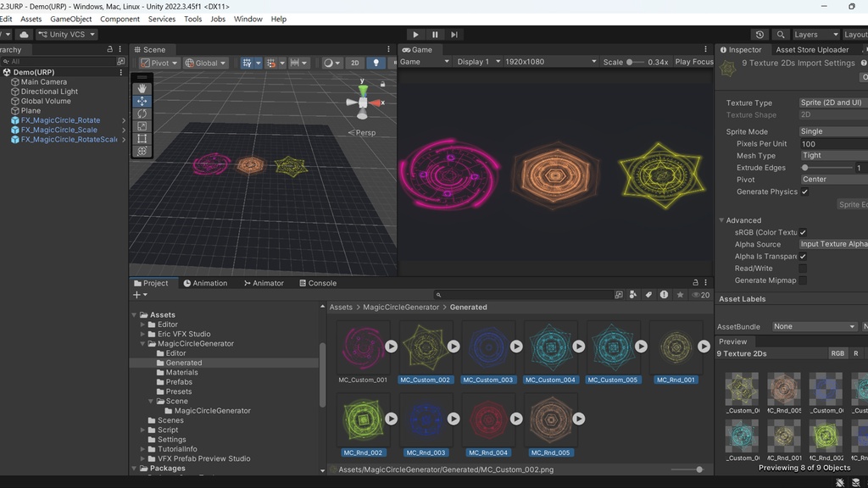Click the favorites star icon in Project
This screenshot has width=868, height=488.
coord(680,295)
